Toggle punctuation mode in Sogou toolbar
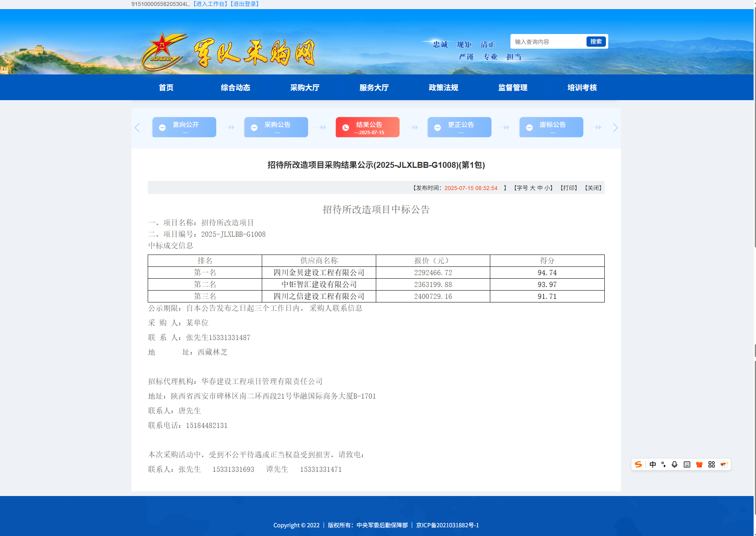Image resolution: width=756 pixels, height=536 pixels. (x=663, y=464)
